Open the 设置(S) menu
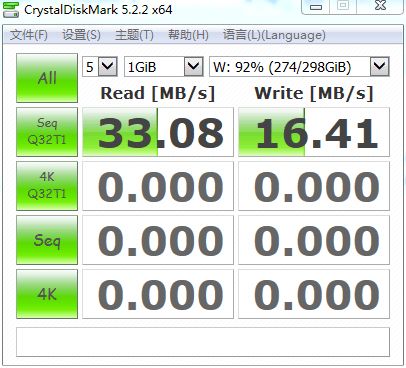Screen dimensions: 406x368 tap(81, 35)
